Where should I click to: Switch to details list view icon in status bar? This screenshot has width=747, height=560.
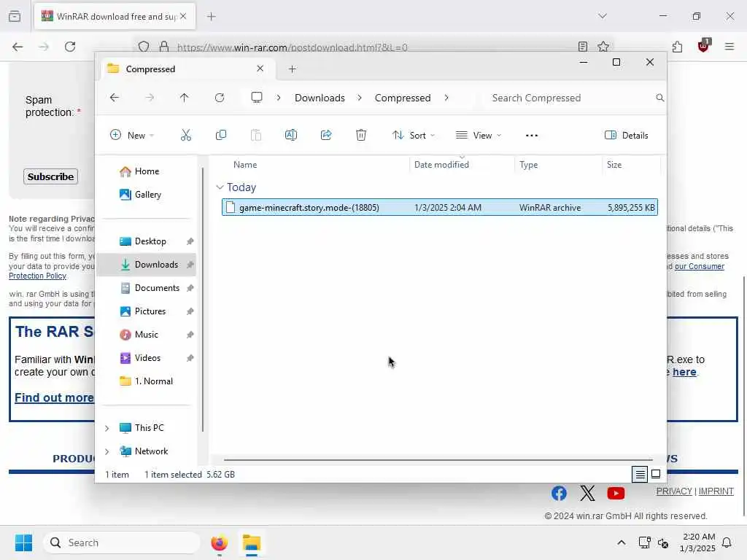[x=640, y=474]
